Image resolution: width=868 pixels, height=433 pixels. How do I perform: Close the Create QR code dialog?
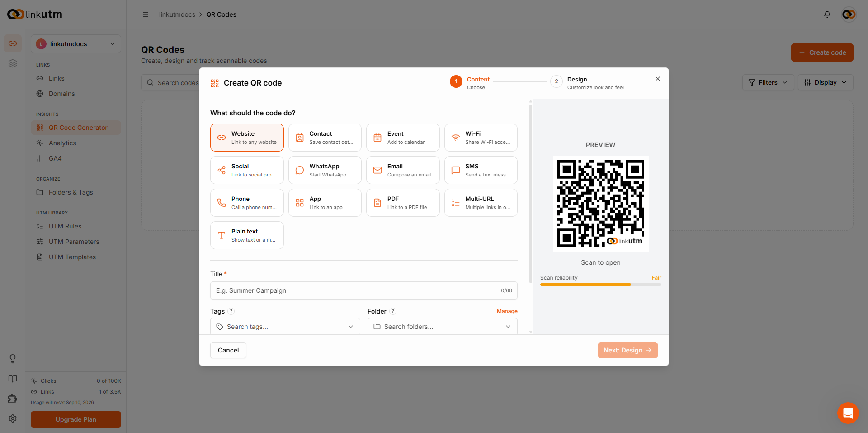(x=658, y=79)
